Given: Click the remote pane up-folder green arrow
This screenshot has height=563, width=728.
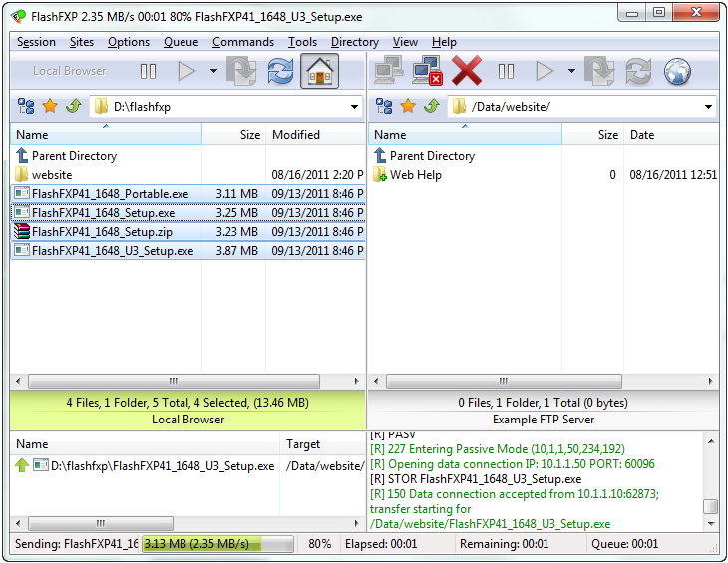Looking at the screenshot, I should click(430, 106).
